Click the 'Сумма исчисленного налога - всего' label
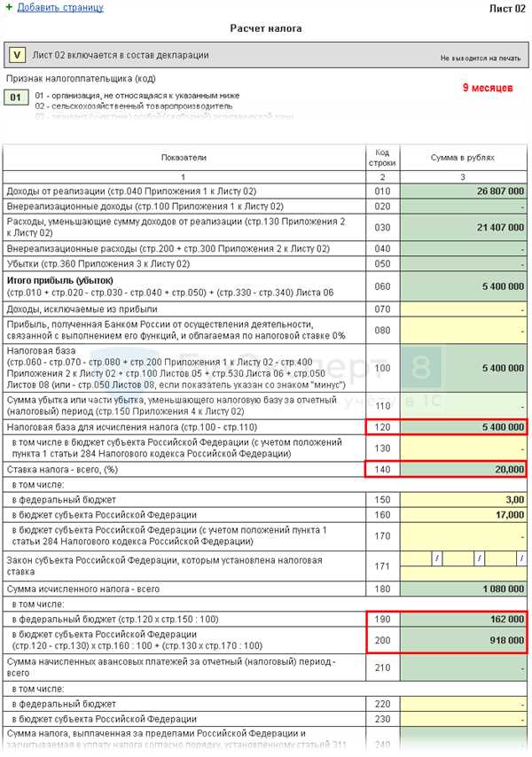The height and width of the screenshot is (757, 532). click(x=83, y=589)
